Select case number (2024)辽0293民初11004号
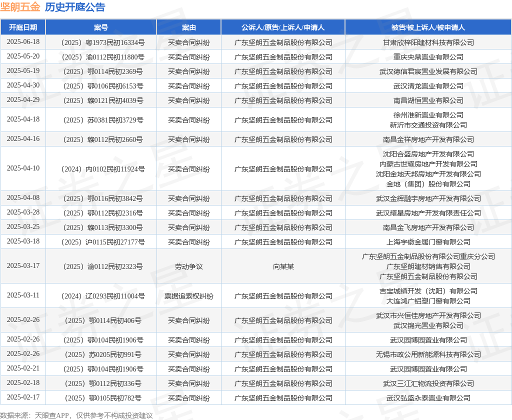Screen dimensions: 512x420 (x=103, y=296)
